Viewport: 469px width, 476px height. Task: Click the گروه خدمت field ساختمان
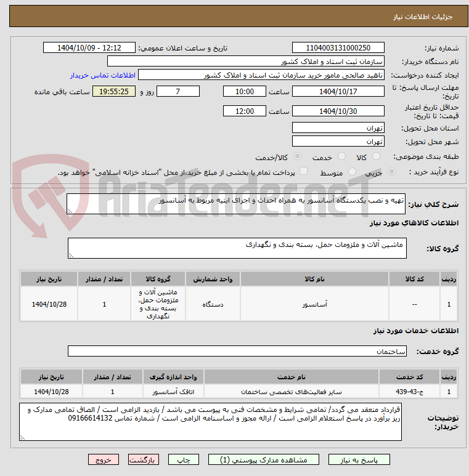click(237, 351)
